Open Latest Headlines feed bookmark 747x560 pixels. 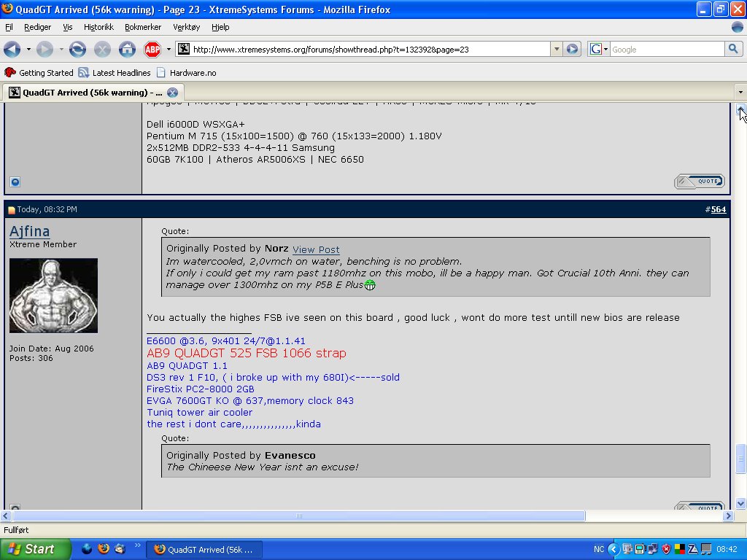[x=115, y=72]
